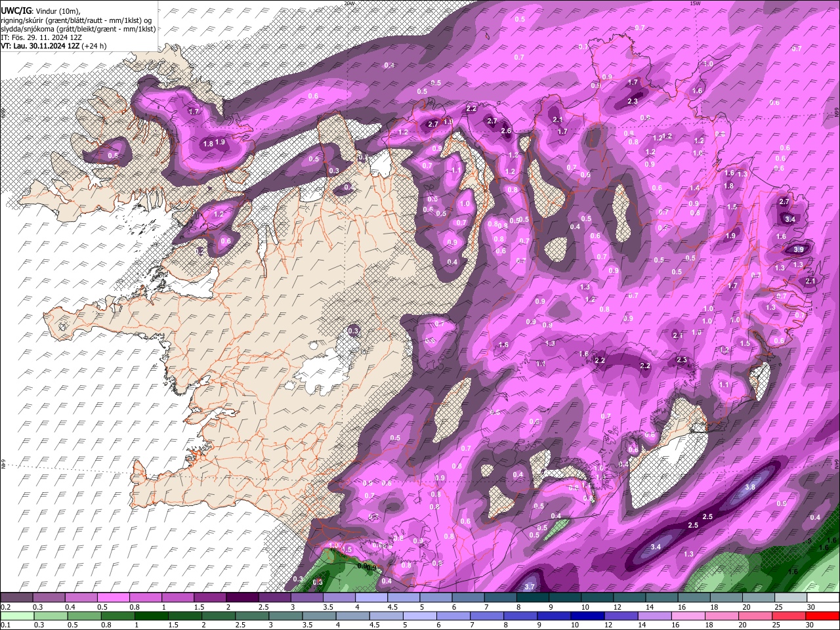Click the 'Vindur (10m)' header text

(x=57, y=10)
